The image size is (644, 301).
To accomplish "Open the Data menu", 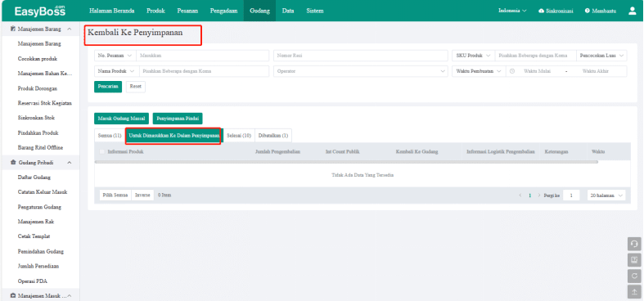I will point(288,11).
